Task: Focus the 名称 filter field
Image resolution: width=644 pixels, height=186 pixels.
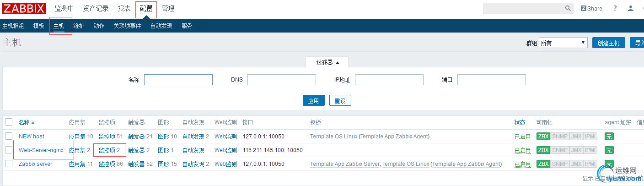Action: [x=178, y=80]
